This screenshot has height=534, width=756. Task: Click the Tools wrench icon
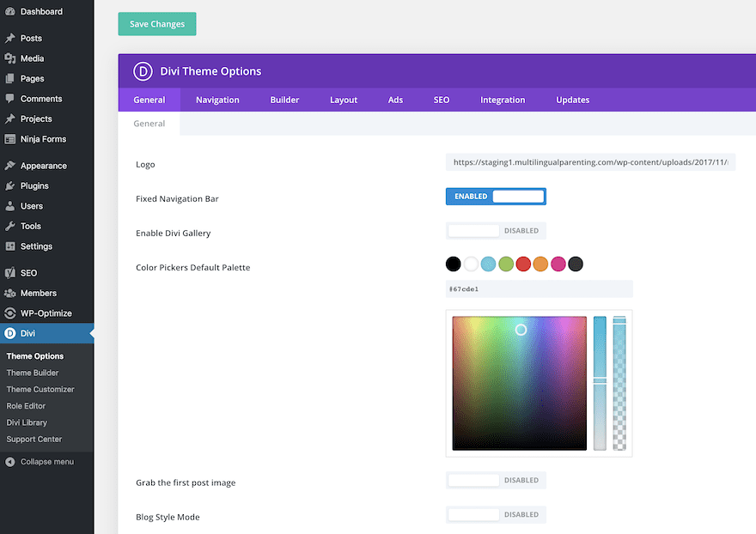tap(10, 226)
